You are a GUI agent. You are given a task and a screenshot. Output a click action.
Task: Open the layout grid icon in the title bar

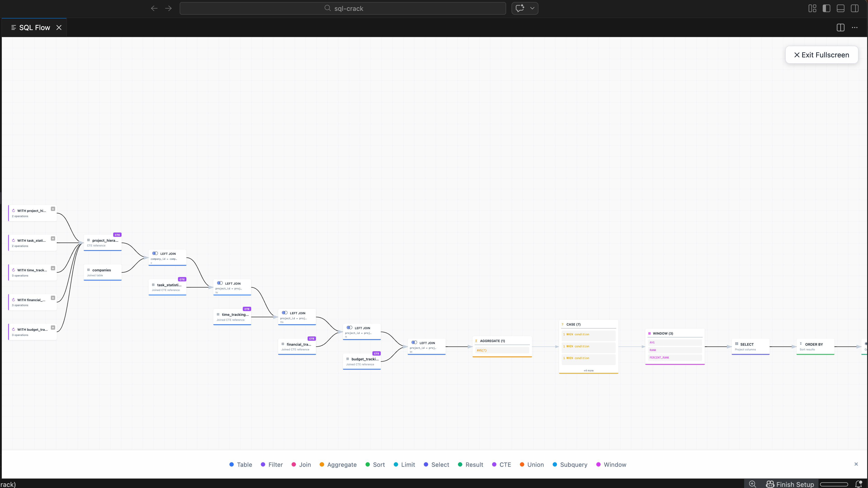coord(812,8)
